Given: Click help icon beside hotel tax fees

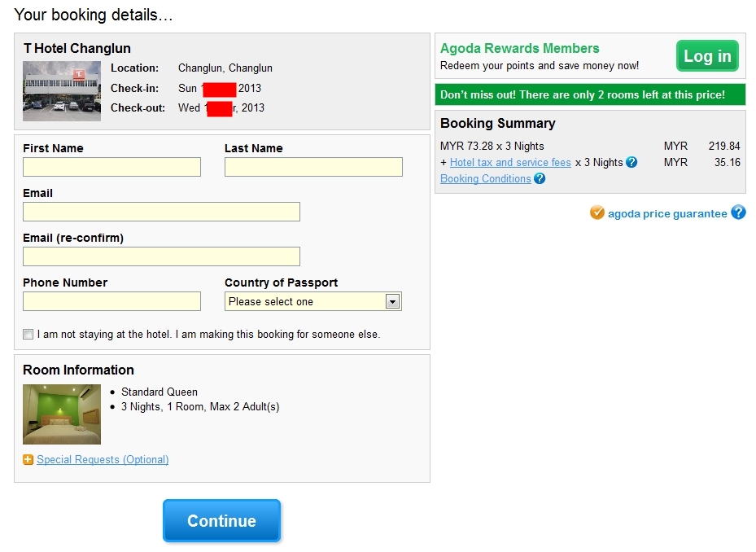Looking at the screenshot, I should click(x=631, y=163).
